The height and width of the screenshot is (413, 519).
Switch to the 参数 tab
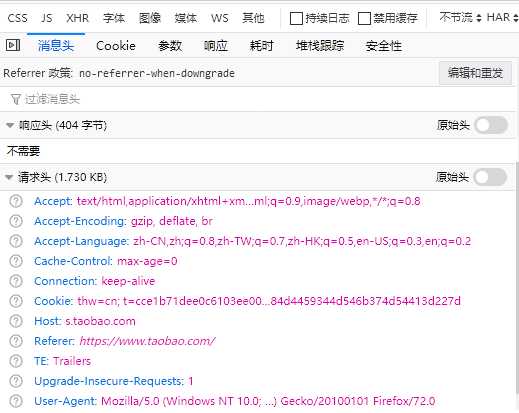coord(170,46)
